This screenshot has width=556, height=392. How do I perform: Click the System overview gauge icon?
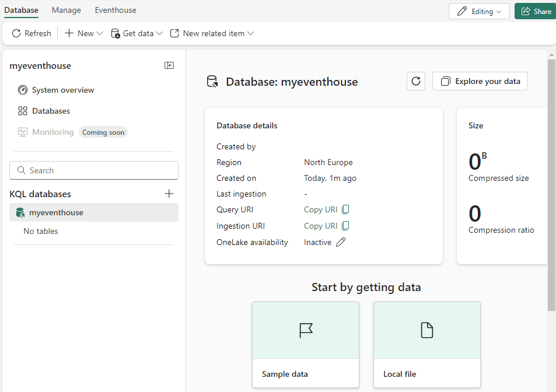click(x=23, y=90)
